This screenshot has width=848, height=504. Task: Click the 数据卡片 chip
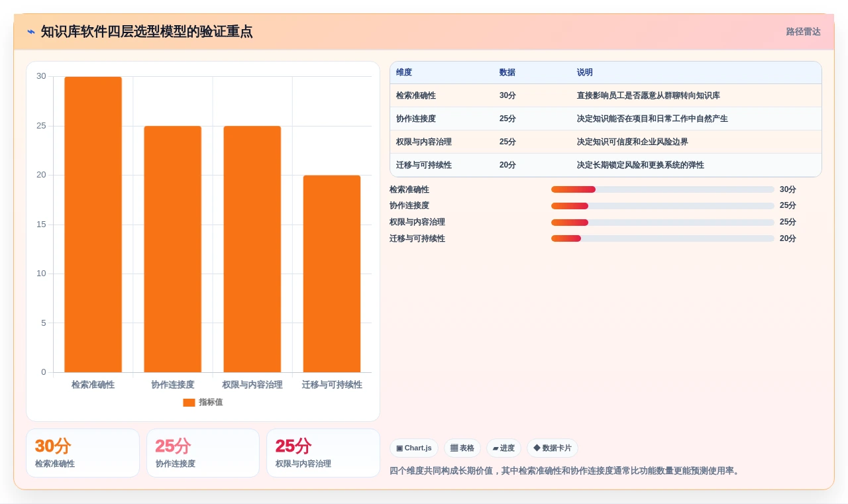553,448
